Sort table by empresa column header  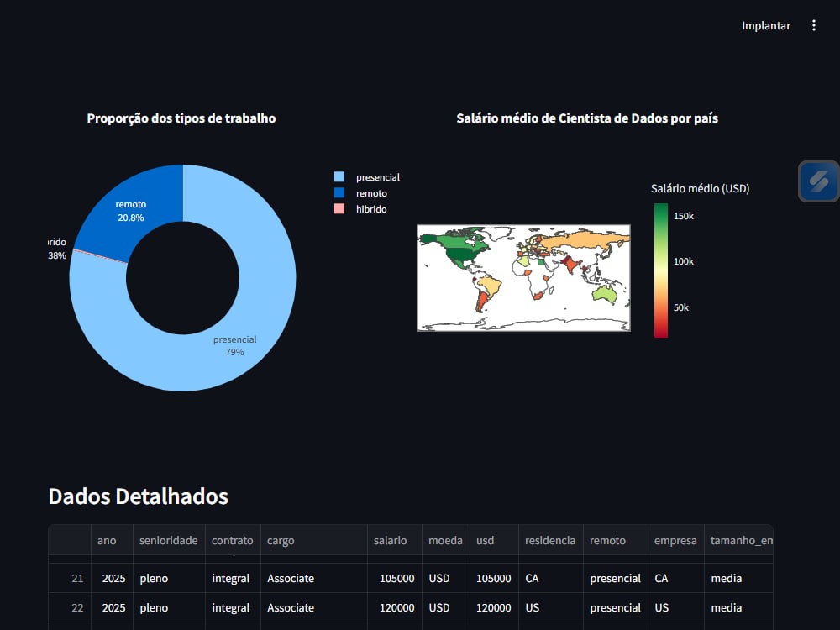(676, 540)
